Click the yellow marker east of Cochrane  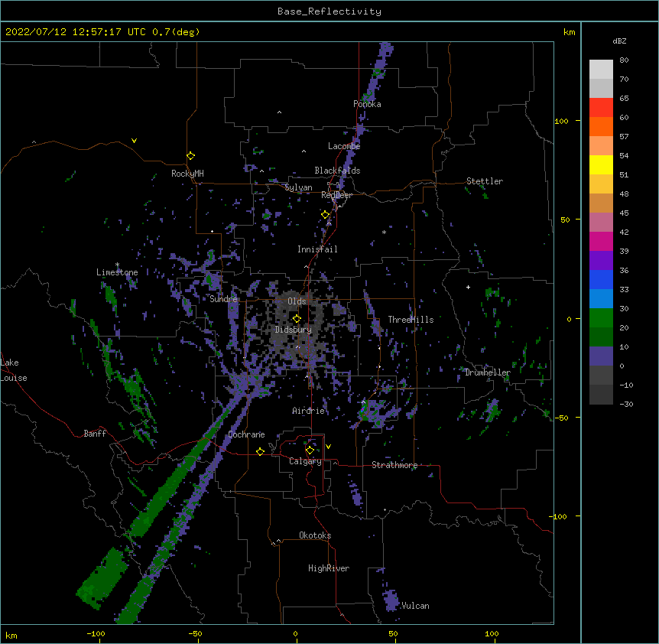tap(260, 451)
